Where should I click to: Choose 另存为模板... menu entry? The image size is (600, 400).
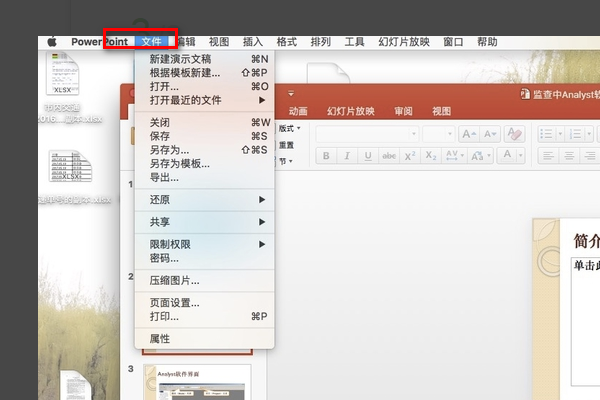click(x=205, y=164)
